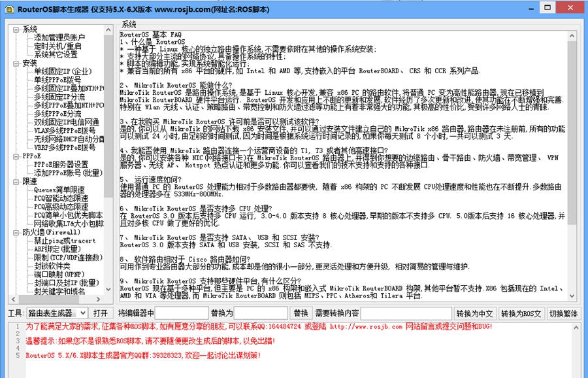588x378 pixels.
Task: Click tree panel horizontal scrollbar right arrow
Action: tap(99, 299)
